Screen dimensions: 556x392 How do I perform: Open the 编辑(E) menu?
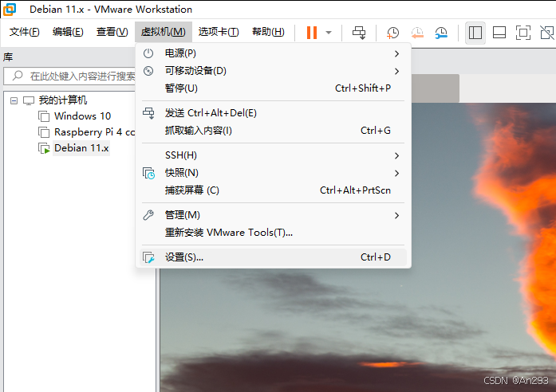point(68,32)
